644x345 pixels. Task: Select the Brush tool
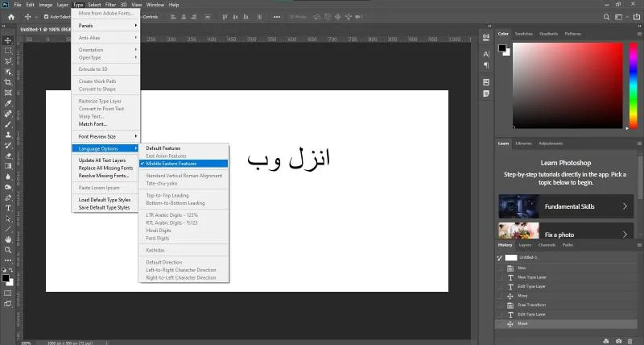tap(8, 124)
